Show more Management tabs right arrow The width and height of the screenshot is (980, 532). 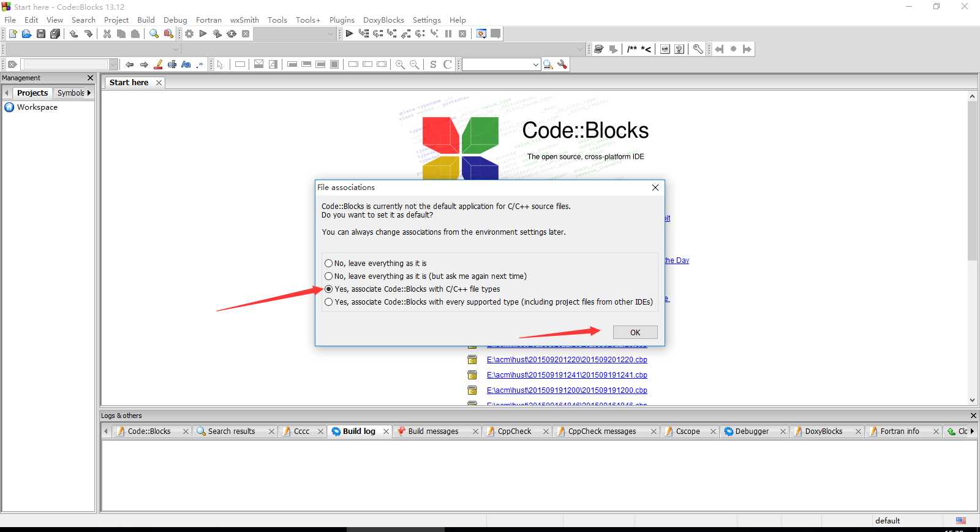[x=89, y=93]
